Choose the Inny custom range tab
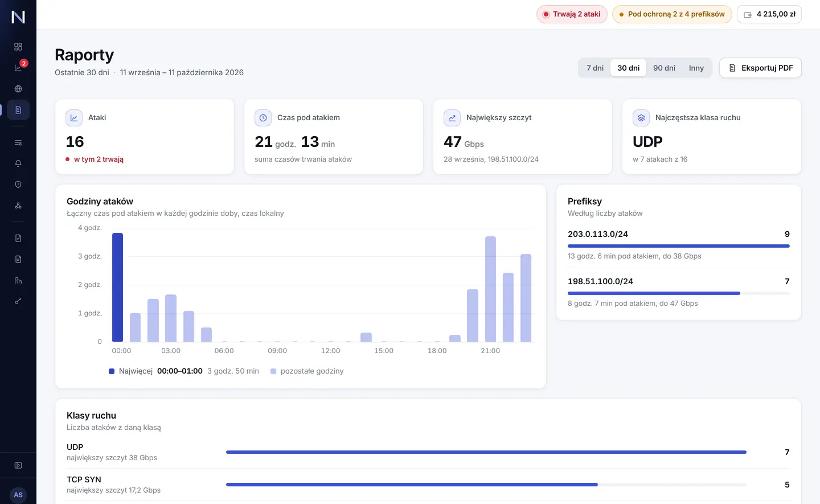The image size is (820, 504). [x=696, y=68]
